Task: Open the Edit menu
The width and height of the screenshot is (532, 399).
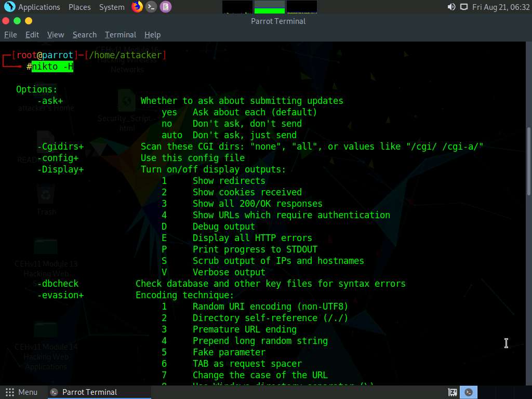Action: click(32, 35)
